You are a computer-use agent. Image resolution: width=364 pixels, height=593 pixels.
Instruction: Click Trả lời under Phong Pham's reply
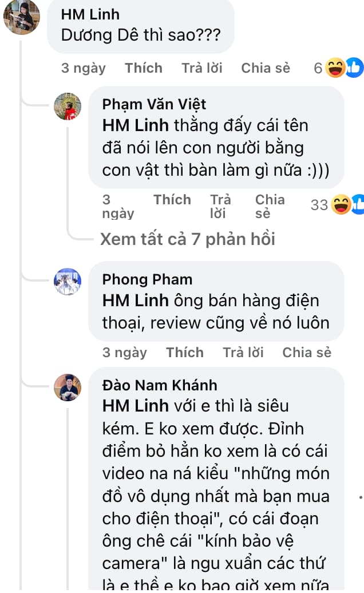[x=243, y=353]
